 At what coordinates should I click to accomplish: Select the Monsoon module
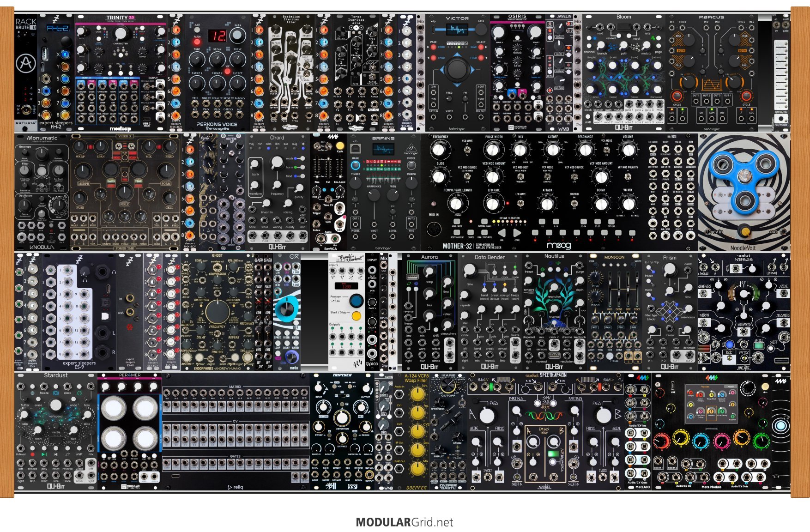(x=614, y=312)
